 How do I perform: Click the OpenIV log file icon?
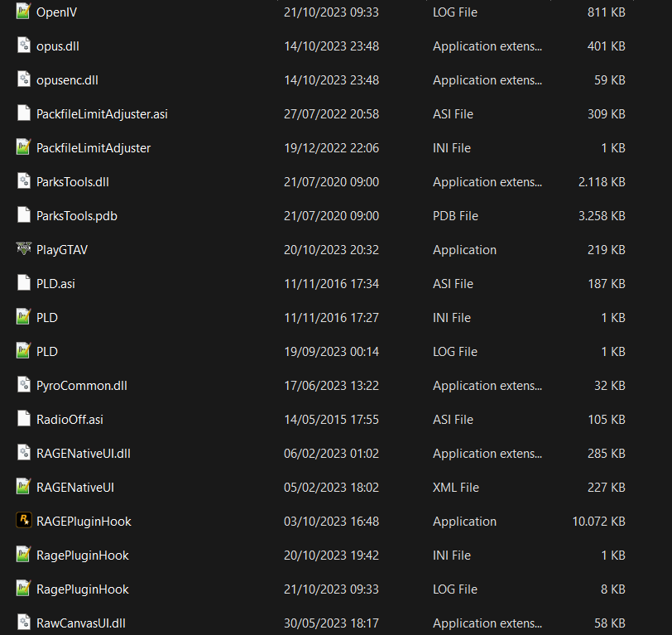tap(23, 12)
